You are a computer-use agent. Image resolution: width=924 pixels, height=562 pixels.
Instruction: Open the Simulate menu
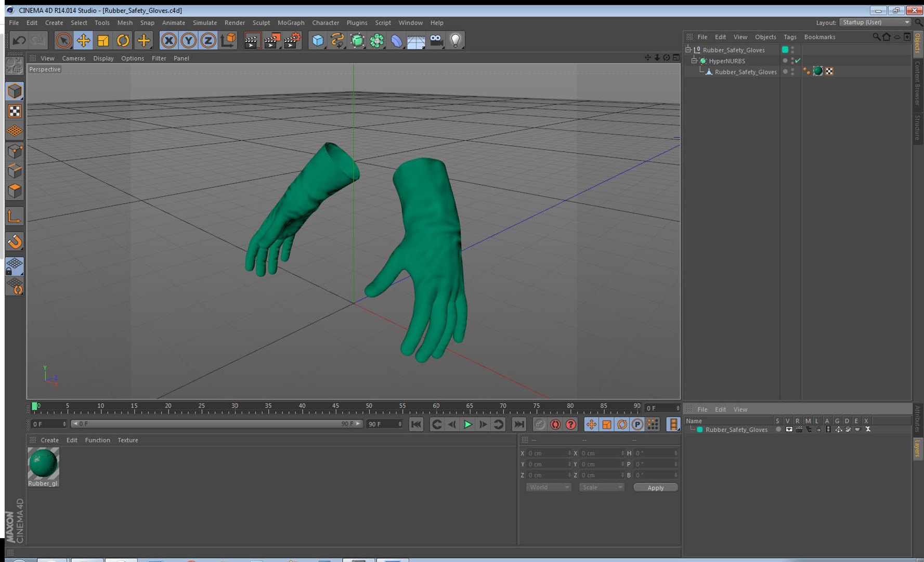point(204,23)
